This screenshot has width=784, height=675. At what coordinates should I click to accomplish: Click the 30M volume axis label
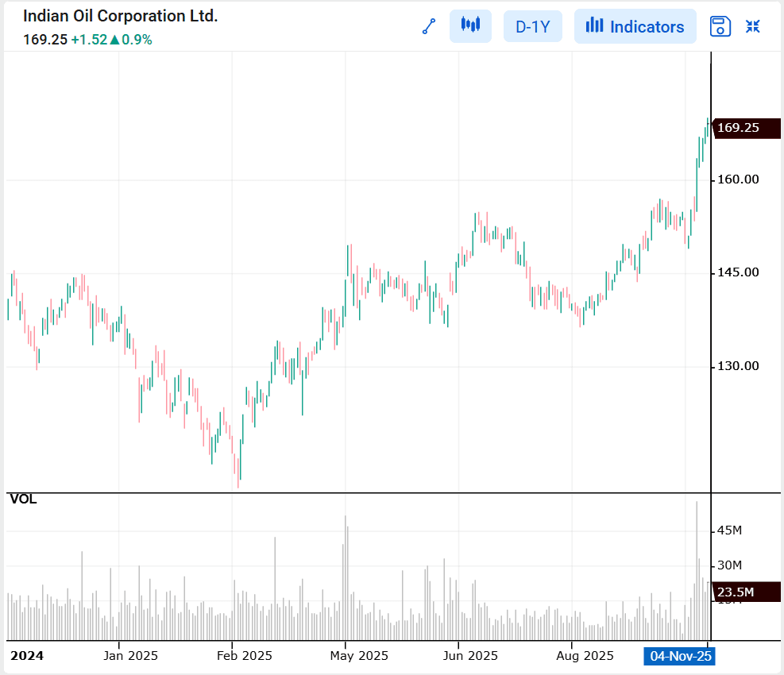pos(729,565)
